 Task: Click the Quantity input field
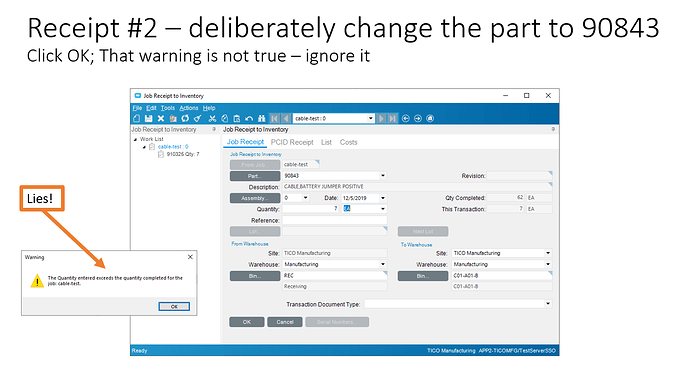tap(311, 209)
